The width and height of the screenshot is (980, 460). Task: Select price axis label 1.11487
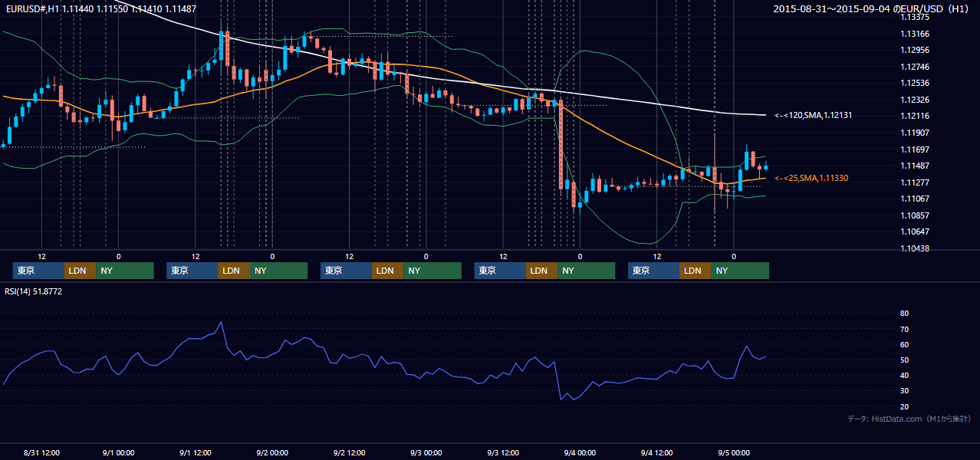(x=915, y=166)
